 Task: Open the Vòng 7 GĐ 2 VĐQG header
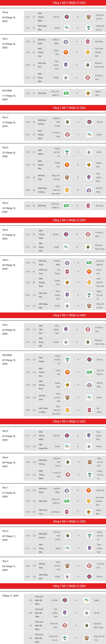point(53,586)
